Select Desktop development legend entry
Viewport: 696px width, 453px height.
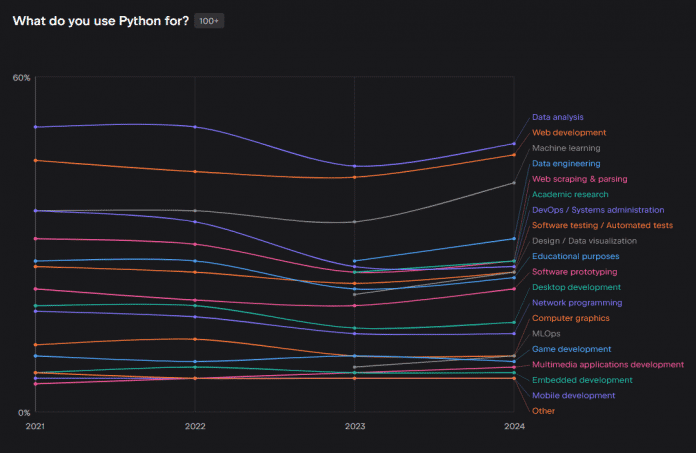[x=575, y=287]
